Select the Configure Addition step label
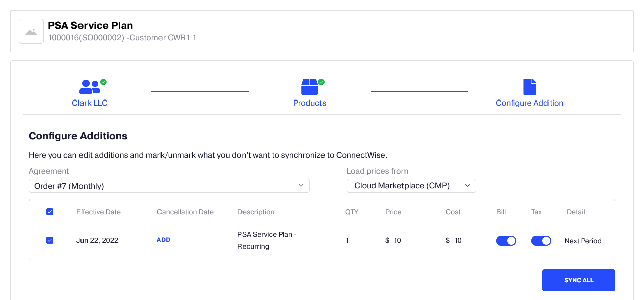The height and width of the screenshot is (300, 644). pyautogui.click(x=529, y=103)
